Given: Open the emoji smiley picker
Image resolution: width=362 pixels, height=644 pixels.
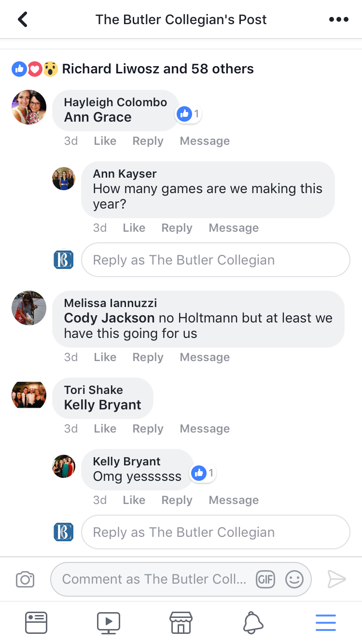Looking at the screenshot, I should [294, 579].
